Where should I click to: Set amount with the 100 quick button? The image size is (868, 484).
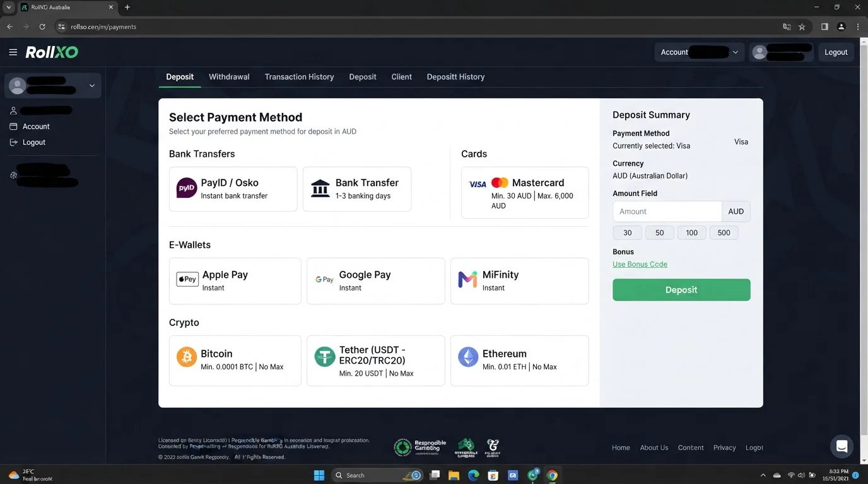(691, 233)
